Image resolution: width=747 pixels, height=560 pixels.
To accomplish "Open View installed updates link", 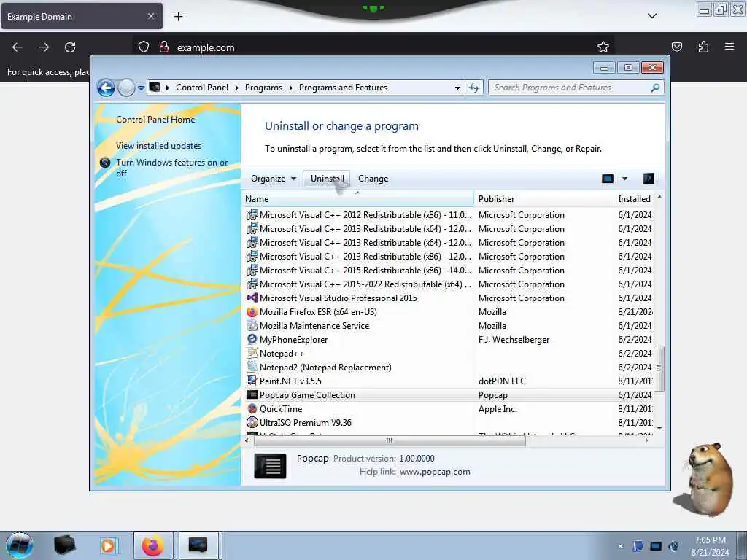I will (x=158, y=146).
